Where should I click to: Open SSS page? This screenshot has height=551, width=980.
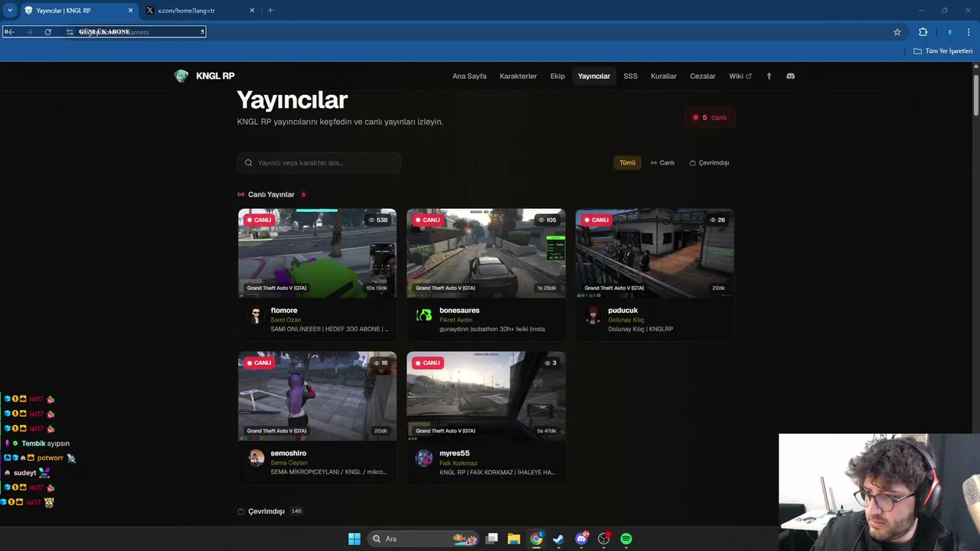pos(630,76)
